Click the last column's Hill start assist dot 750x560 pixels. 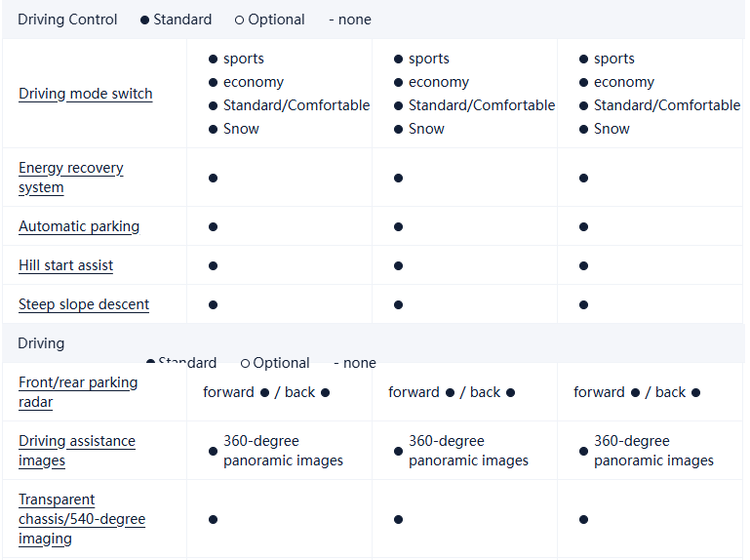click(x=583, y=265)
